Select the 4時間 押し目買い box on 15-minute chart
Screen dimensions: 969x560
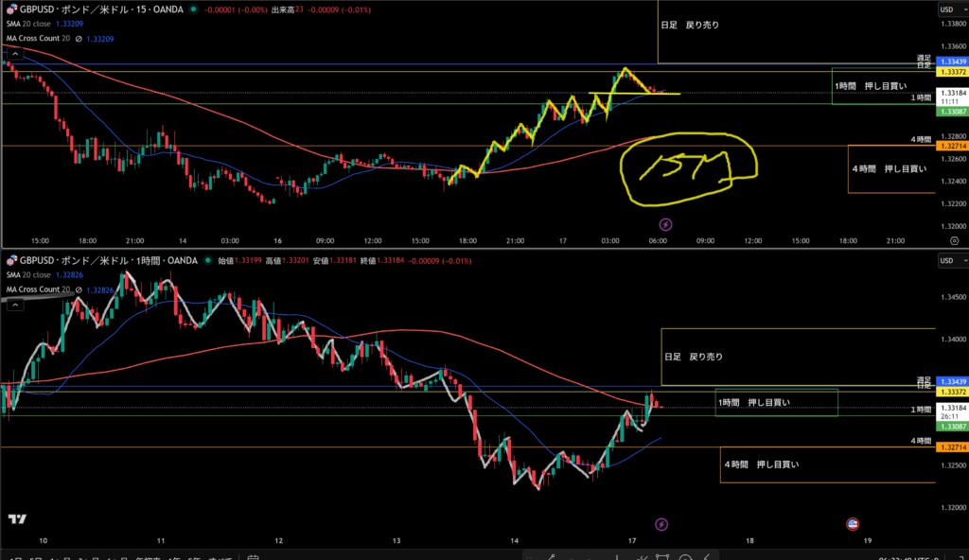(x=889, y=168)
